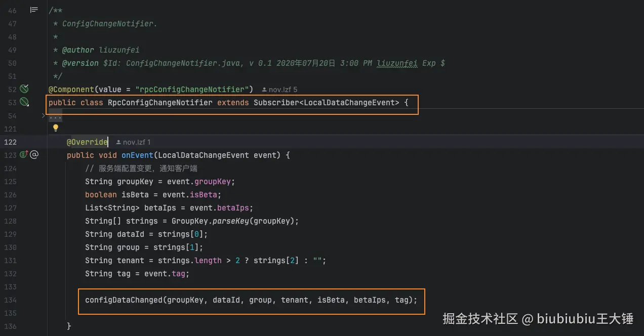Click Spring bean gutter icon on line 52
The width and height of the screenshot is (644, 336).
[x=24, y=90]
